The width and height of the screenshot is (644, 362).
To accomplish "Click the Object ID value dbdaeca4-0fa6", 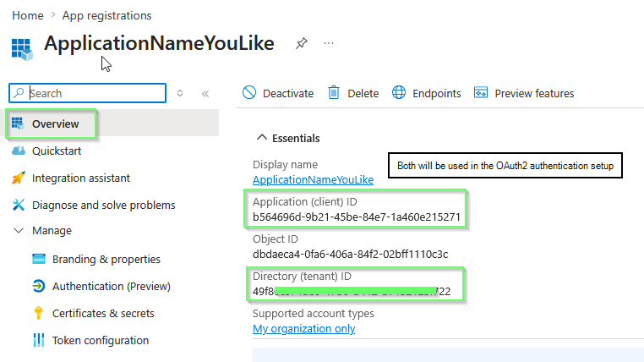I will 351,255.
